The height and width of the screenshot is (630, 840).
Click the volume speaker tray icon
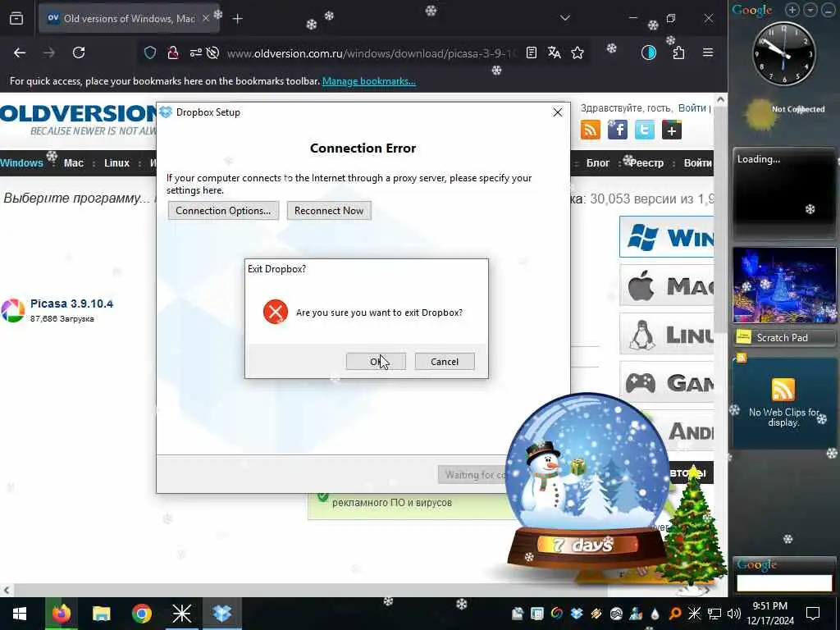pos(734,614)
